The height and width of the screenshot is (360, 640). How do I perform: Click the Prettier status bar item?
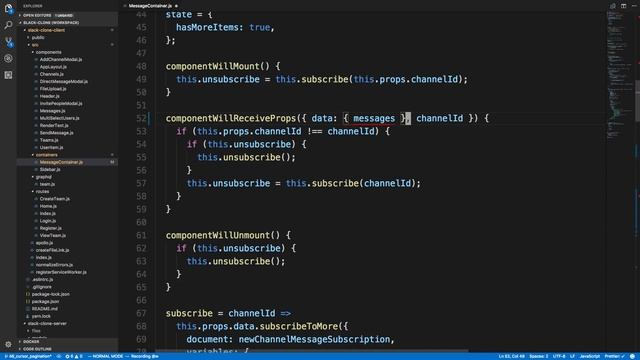[x=614, y=356]
